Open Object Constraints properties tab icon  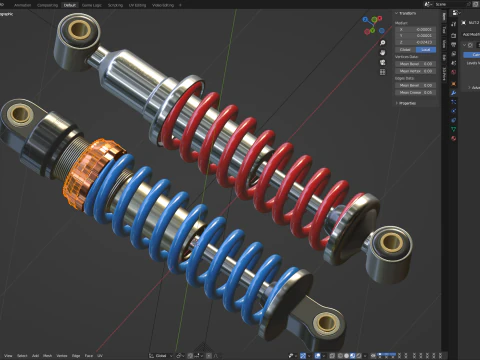(453, 120)
